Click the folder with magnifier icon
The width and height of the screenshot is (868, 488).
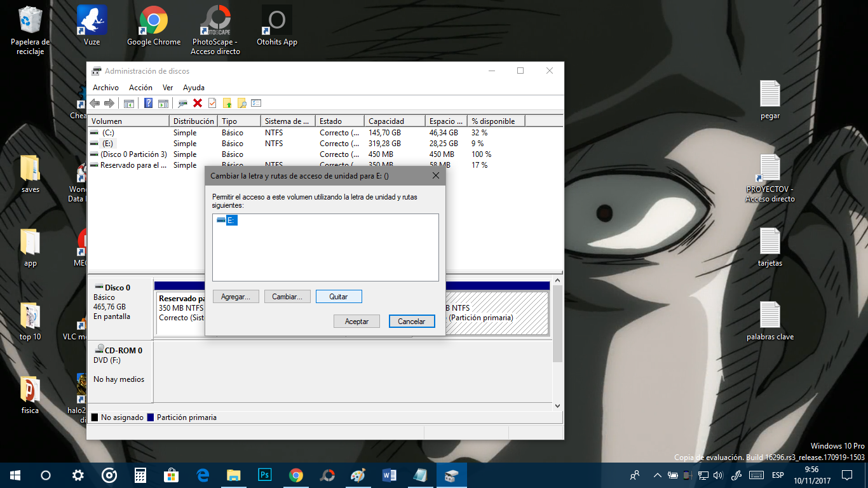pyautogui.click(x=241, y=103)
